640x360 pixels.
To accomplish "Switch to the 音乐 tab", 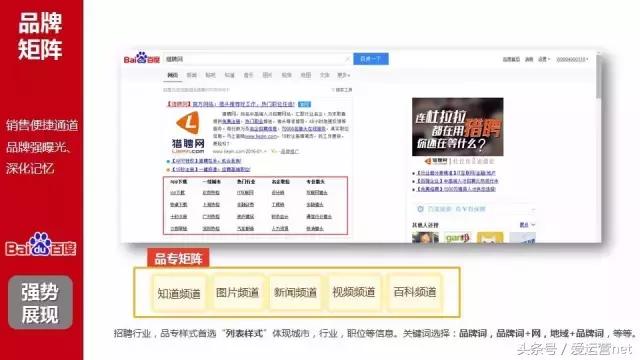I will point(248,75).
